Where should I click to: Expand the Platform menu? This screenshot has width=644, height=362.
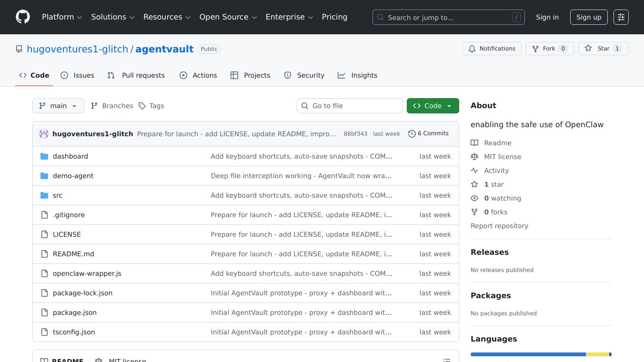point(62,17)
